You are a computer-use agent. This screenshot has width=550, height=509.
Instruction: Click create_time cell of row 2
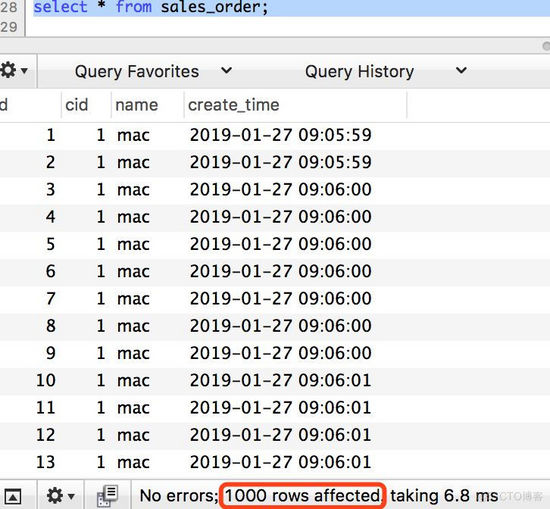point(281,162)
